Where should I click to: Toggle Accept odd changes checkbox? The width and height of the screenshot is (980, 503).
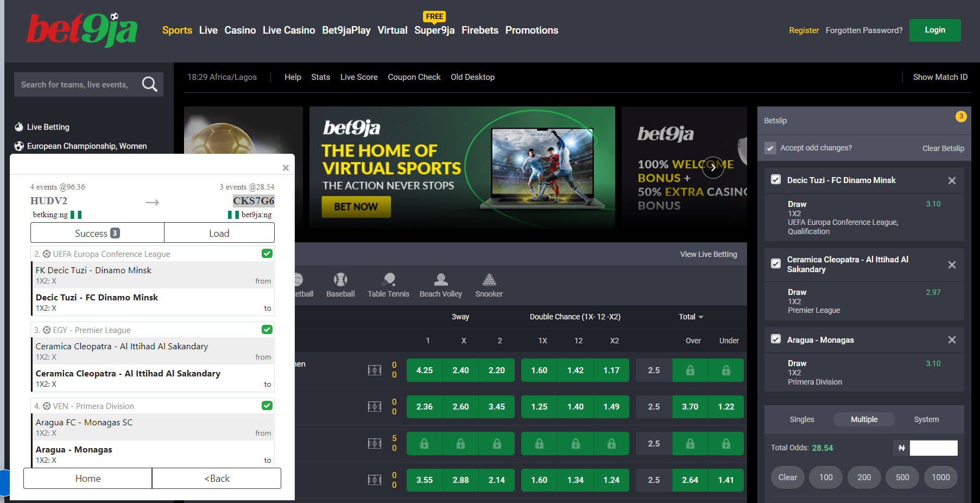(770, 148)
